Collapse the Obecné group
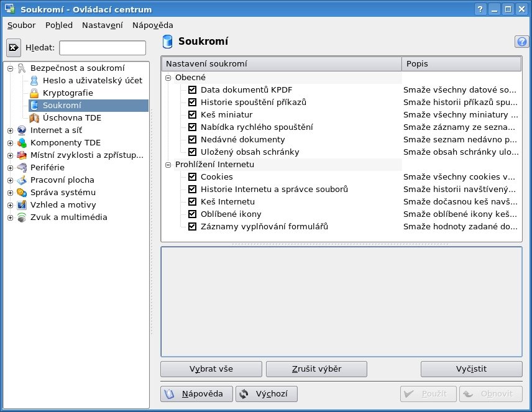The height and width of the screenshot is (412, 532). point(168,78)
